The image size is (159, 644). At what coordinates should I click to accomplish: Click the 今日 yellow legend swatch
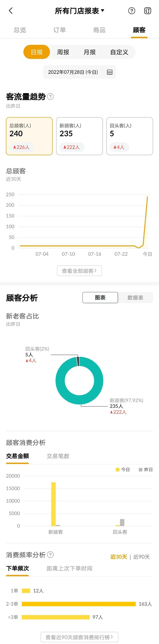click(117, 470)
